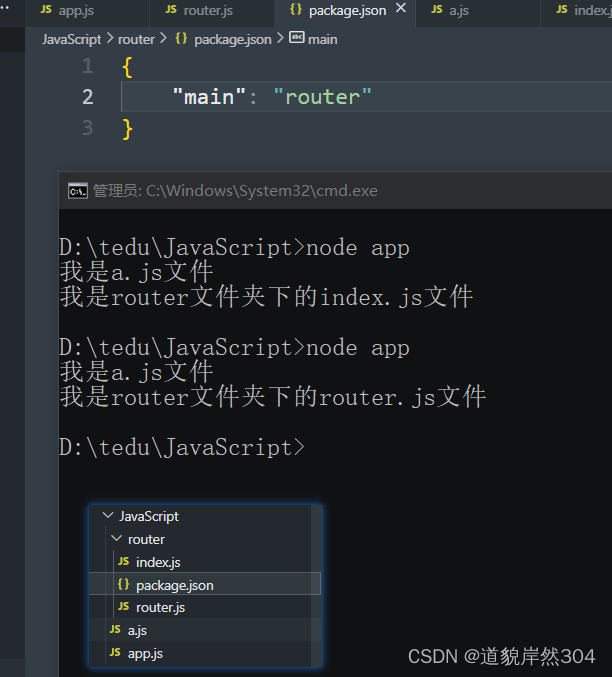Collapse the JavaScript folder in explorer

coord(108,516)
